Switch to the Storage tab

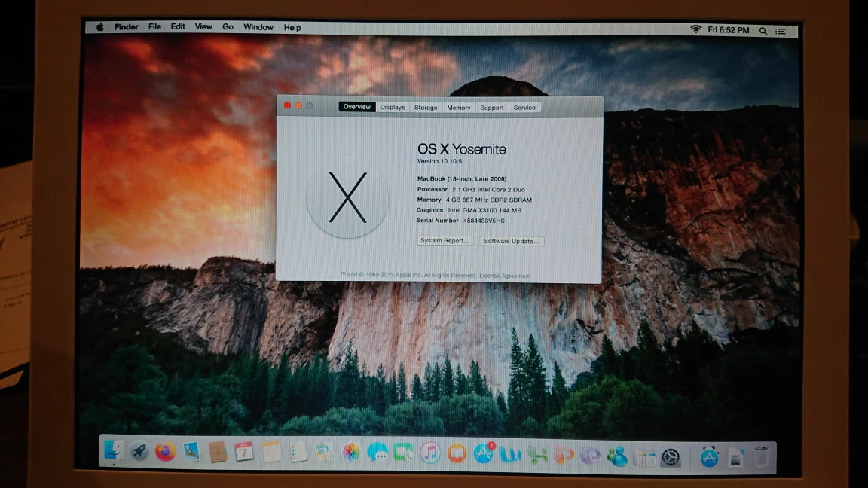tap(426, 108)
